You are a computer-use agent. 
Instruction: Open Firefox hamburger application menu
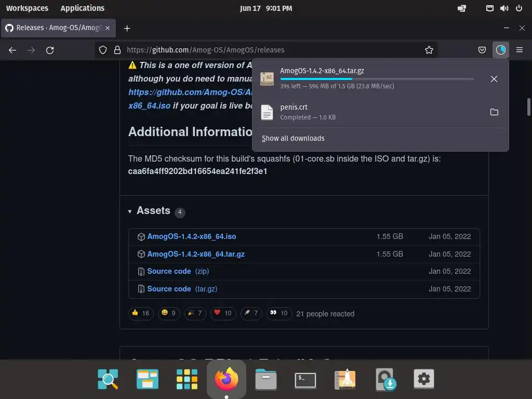(519, 50)
